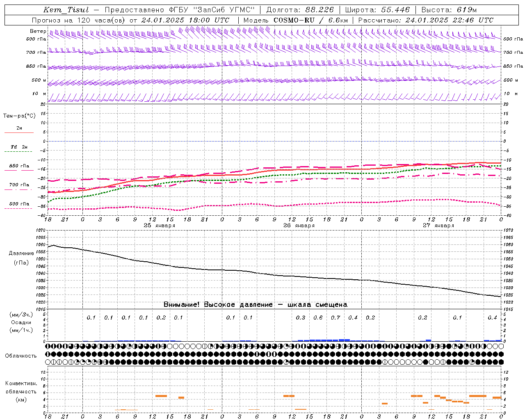Image resolution: width=525 pixels, height=420 pixels.
Task: Click the Осадки precipitation label
Action: (x=21, y=322)
